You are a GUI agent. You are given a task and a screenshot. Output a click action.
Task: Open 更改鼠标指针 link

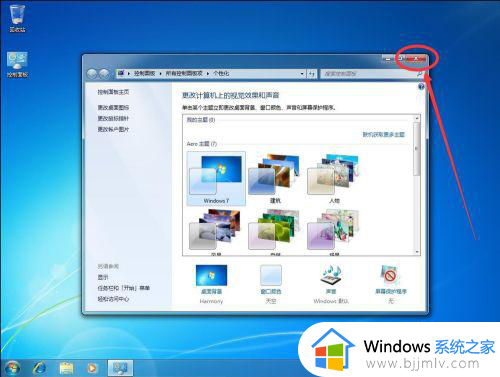113,118
